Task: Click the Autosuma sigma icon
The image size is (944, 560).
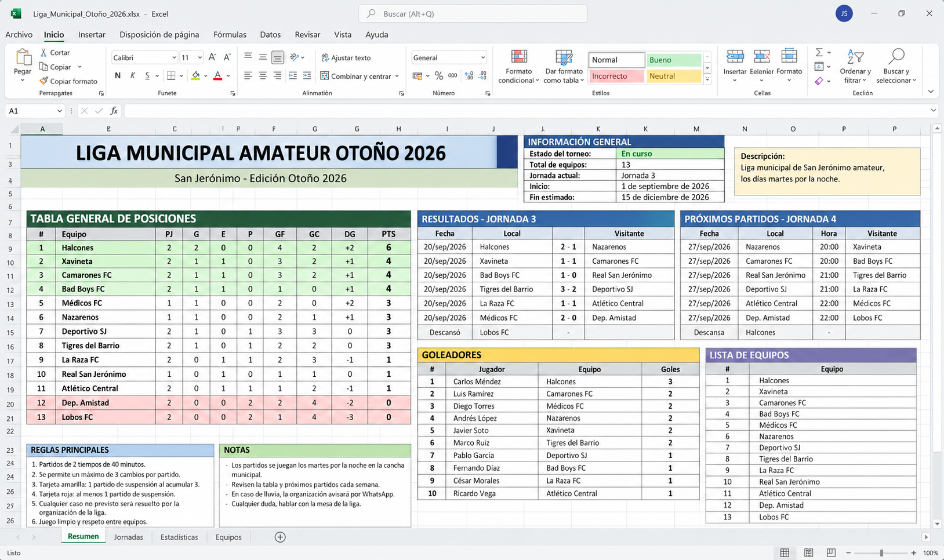Action: (x=819, y=52)
